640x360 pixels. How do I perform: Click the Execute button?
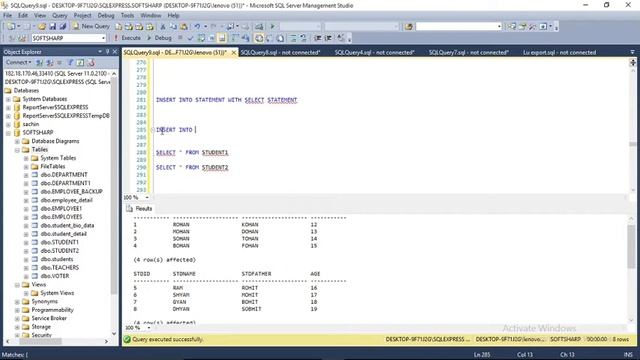click(127, 38)
